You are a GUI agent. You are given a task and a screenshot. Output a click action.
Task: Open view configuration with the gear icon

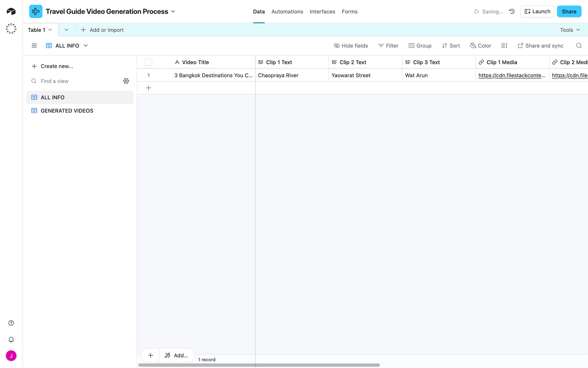(x=126, y=81)
